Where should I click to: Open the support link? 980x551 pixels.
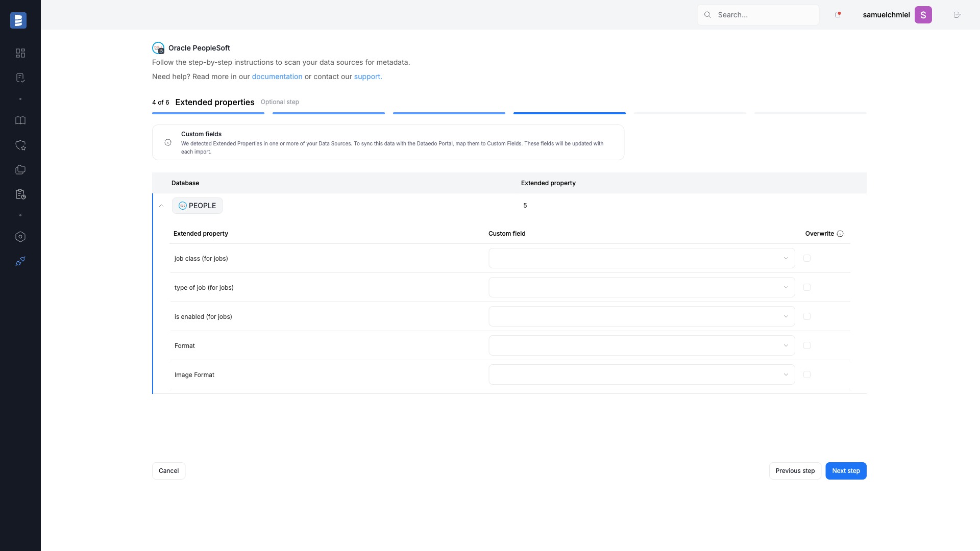coord(368,77)
